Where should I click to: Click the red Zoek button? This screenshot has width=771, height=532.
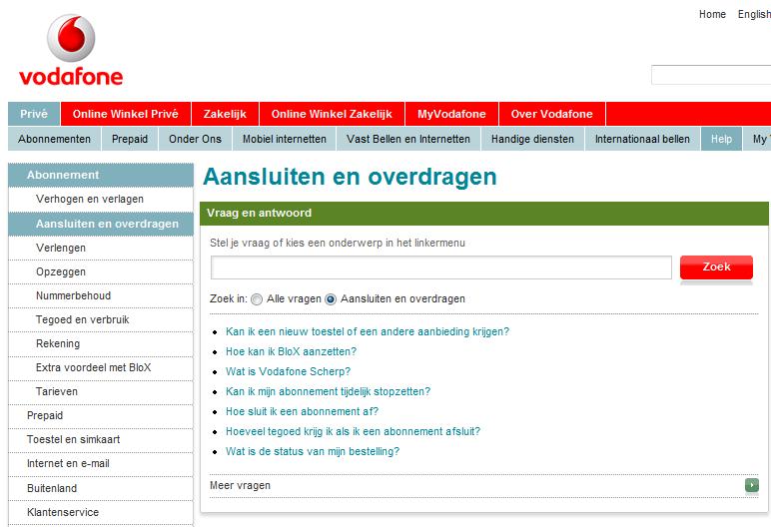point(716,267)
